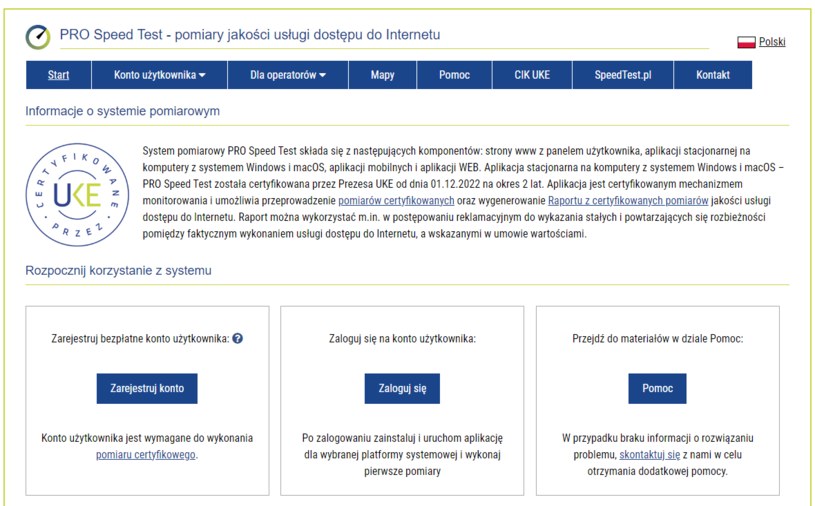Image resolution: width=815 pixels, height=506 pixels.
Task: Expand the Konto użytkownika dropdown menu
Action: [x=160, y=75]
